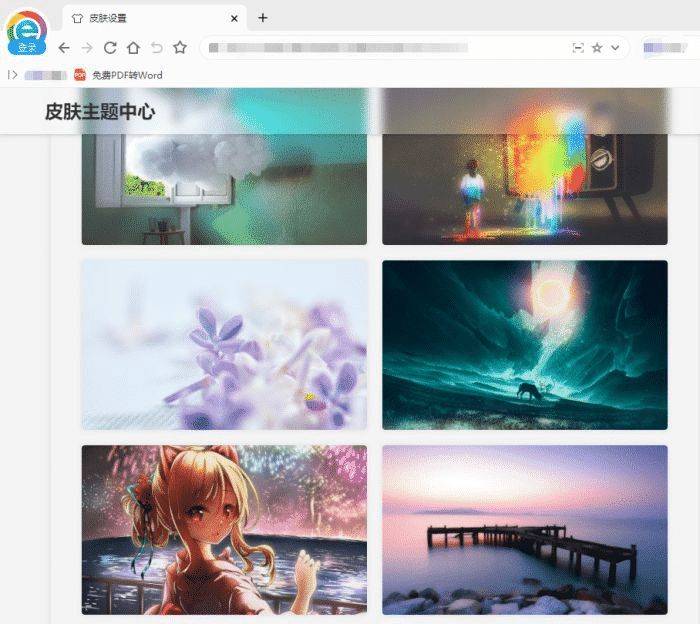This screenshot has width=700, height=624.
Task: Click the scan icon in address bar
Action: pyautogui.click(x=578, y=47)
